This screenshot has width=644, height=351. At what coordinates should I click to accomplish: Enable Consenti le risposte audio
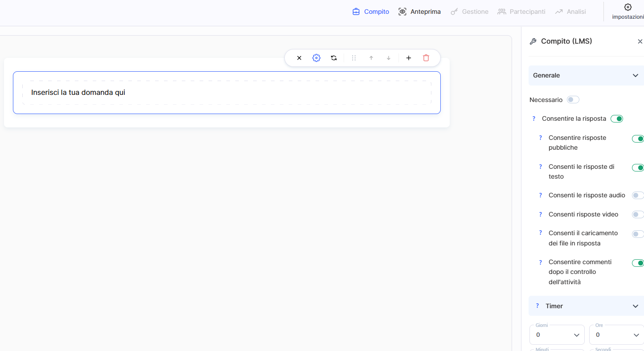(638, 195)
